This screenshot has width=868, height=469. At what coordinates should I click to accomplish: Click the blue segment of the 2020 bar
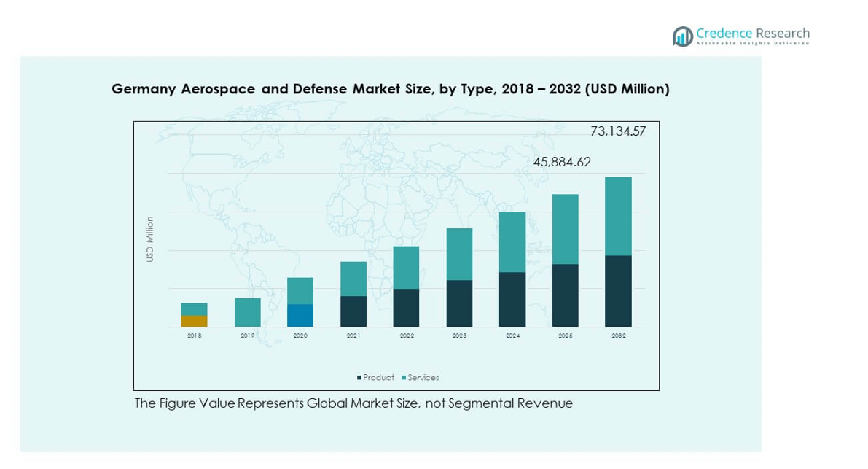300,315
